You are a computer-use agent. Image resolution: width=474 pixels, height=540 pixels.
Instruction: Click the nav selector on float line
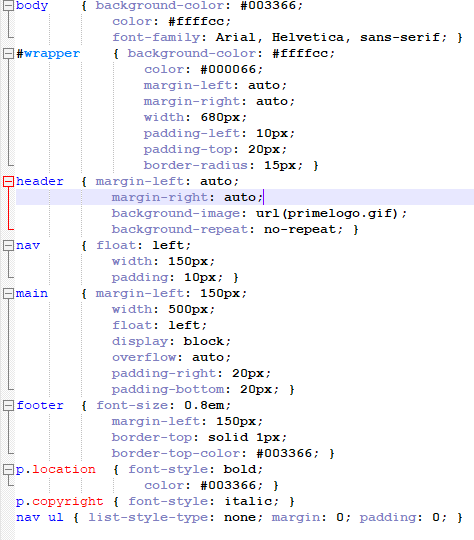tap(28, 246)
